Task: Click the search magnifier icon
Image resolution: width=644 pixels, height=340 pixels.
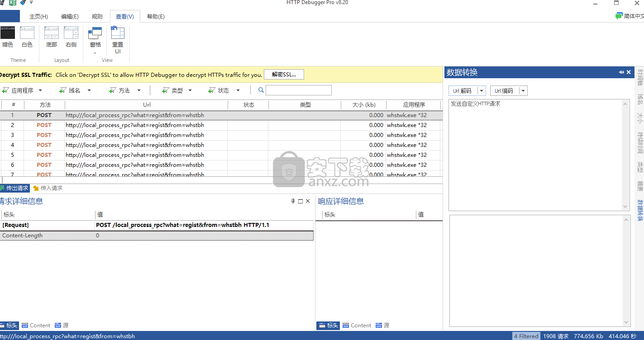Action: (261, 90)
